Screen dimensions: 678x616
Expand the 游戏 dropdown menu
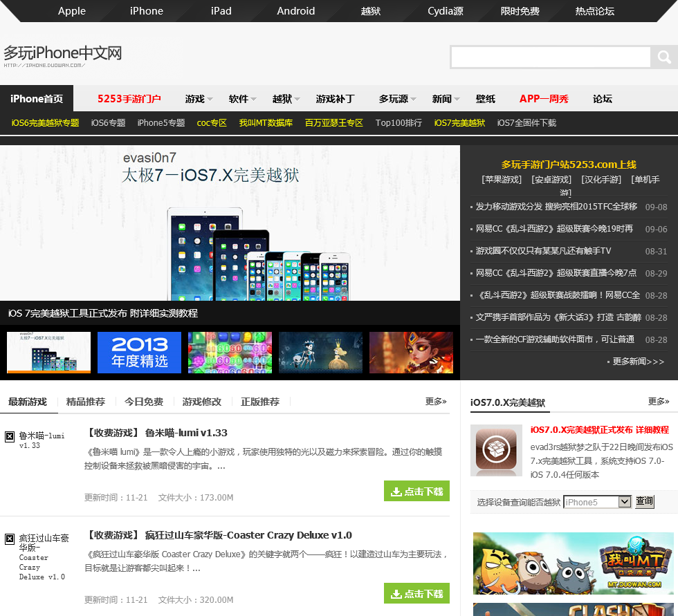tap(199, 99)
